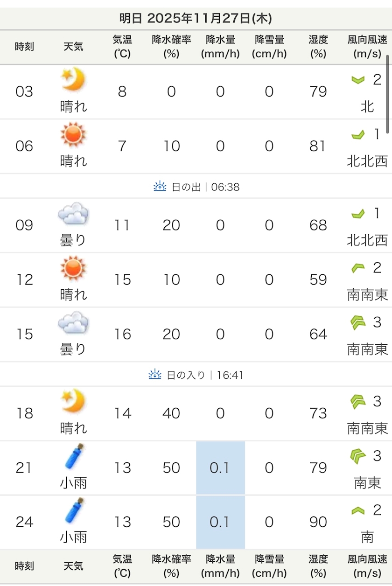Click the top 風向風速 column header
Image resolution: width=392 pixels, height=586 pixels.
[x=367, y=47]
